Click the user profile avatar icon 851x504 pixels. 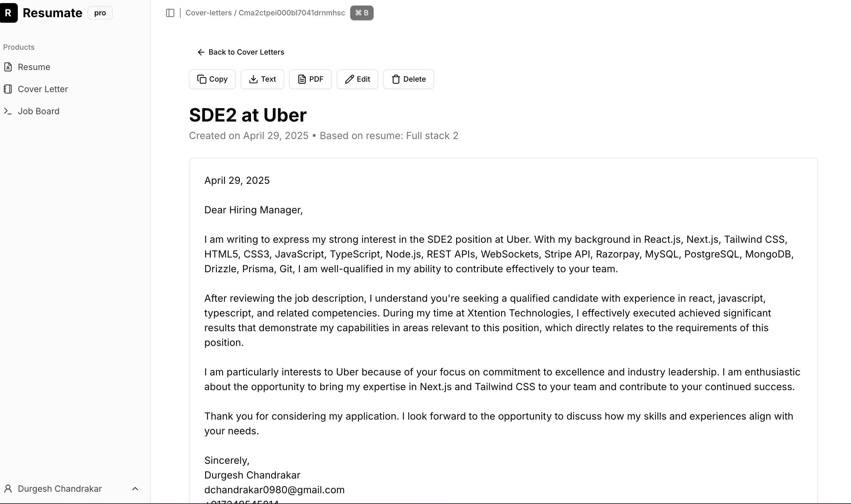coord(8,489)
